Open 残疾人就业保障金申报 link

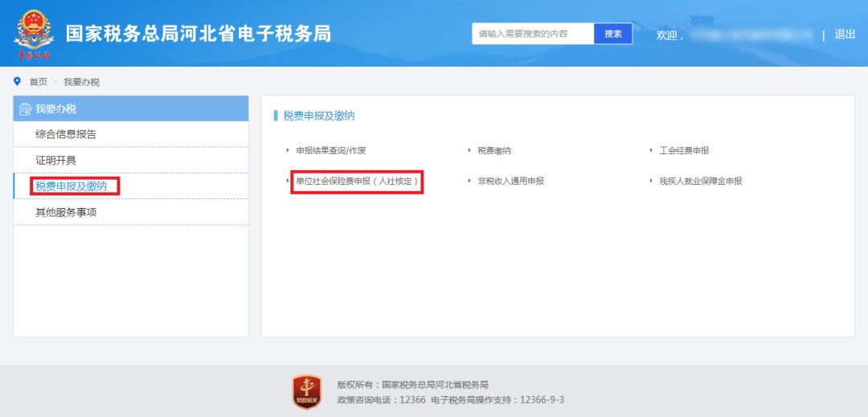coord(700,181)
